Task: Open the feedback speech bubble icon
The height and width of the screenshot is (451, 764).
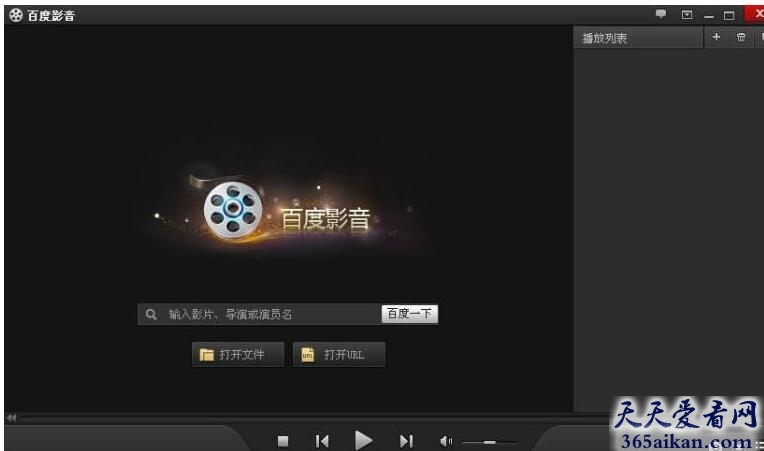Action: 661,14
